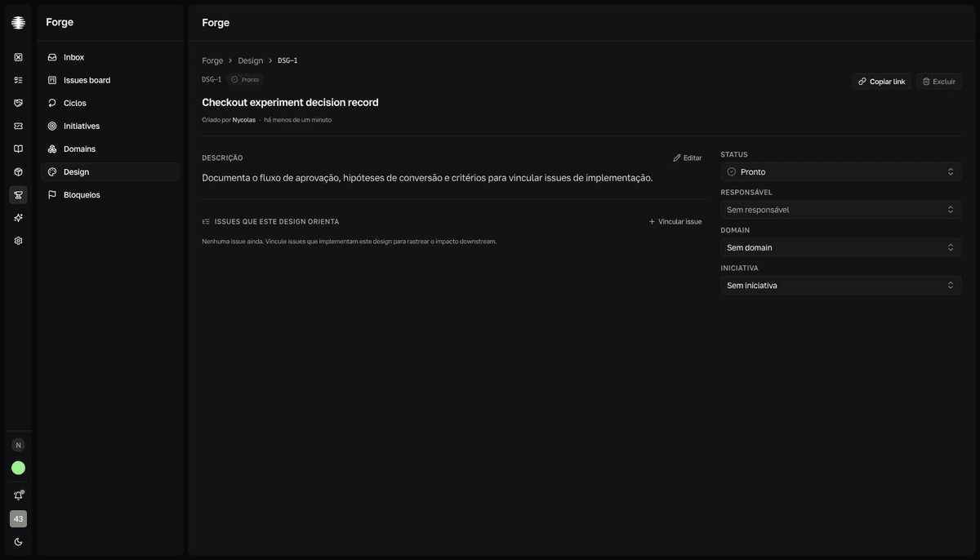
Task: Click the Vincular issue button
Action: [x=675, y=221]
